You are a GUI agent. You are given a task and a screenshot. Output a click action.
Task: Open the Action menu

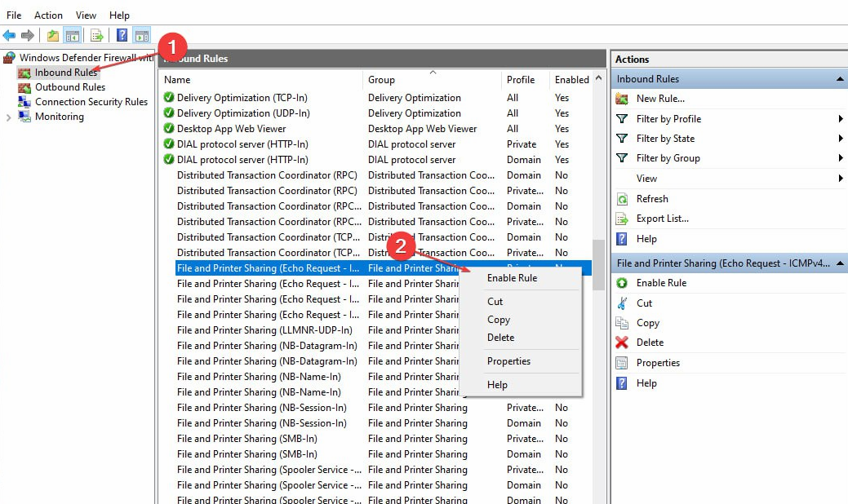pyautogui.click(x=48, y=15)
